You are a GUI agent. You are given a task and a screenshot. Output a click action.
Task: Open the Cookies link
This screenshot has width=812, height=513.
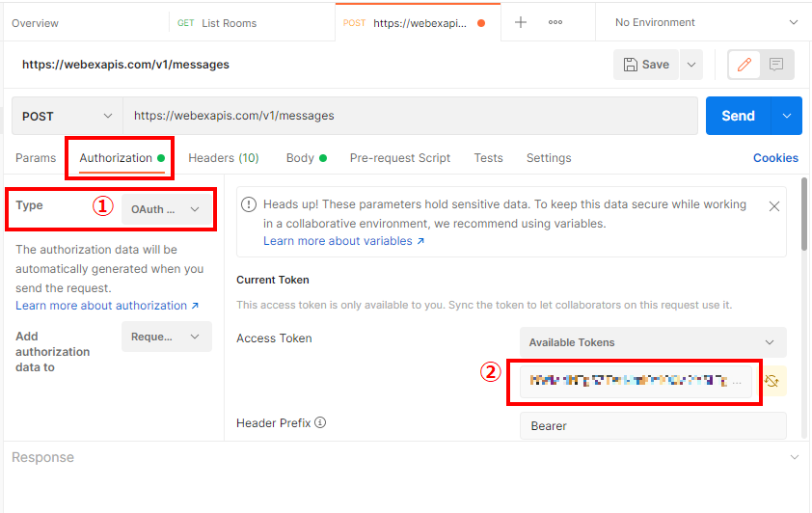click(775, 158)
